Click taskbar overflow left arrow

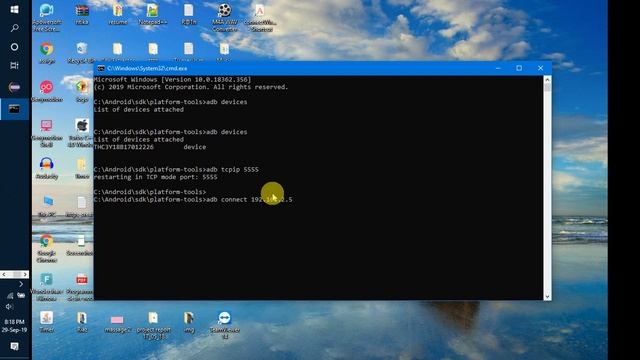pos(4,274)
